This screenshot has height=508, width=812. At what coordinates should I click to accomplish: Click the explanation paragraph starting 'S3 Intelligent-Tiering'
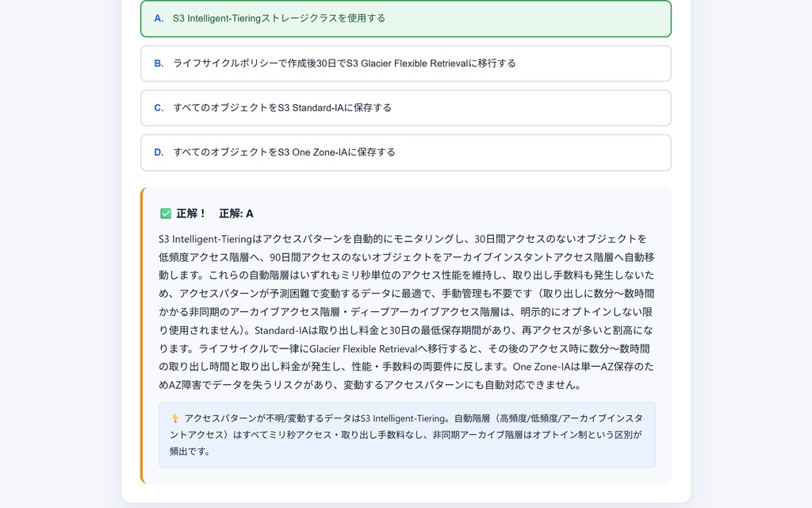coord(407,311)
